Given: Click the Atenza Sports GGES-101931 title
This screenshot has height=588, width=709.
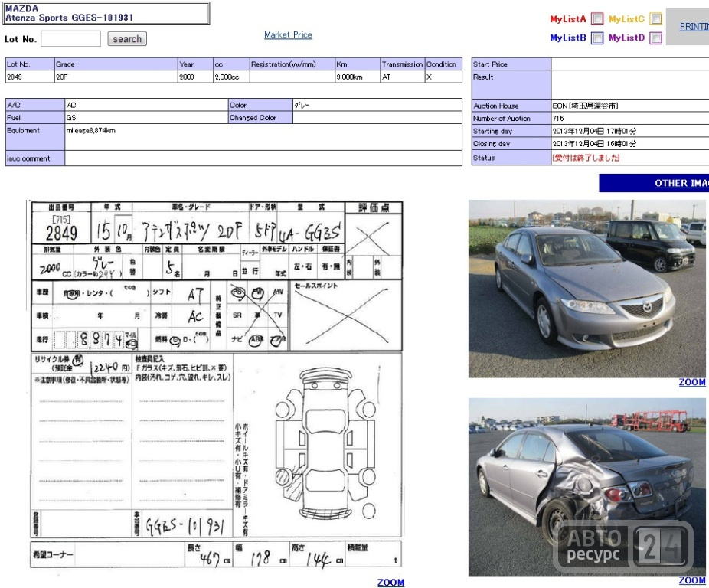Looking at the screenshot, I should [69, 18].
